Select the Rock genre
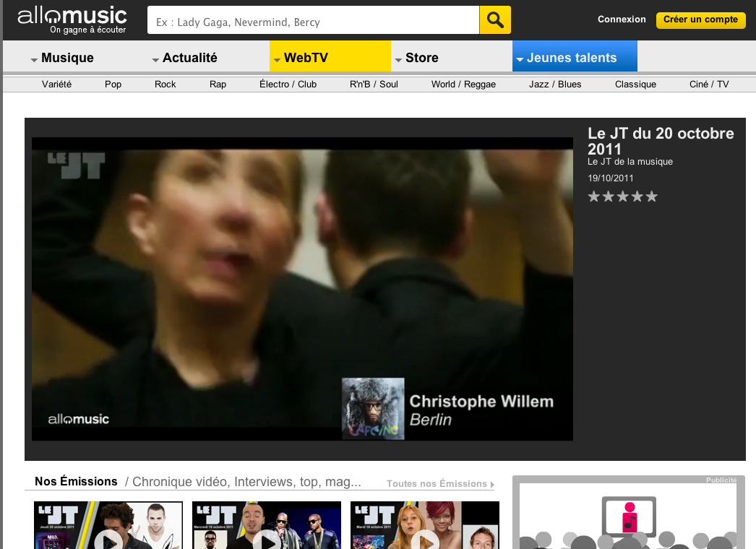This screenshot has width=756, height=549. (x=165, y=85)
